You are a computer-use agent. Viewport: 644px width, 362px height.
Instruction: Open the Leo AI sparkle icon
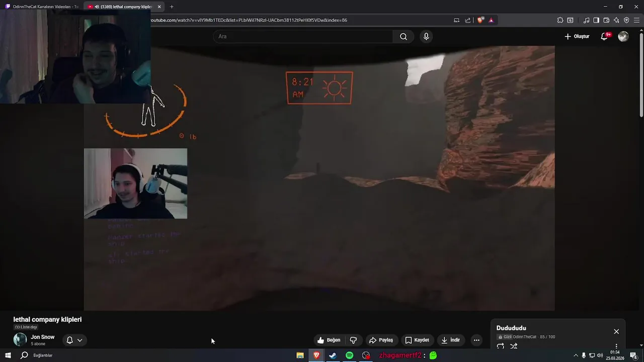coord(616,20)
